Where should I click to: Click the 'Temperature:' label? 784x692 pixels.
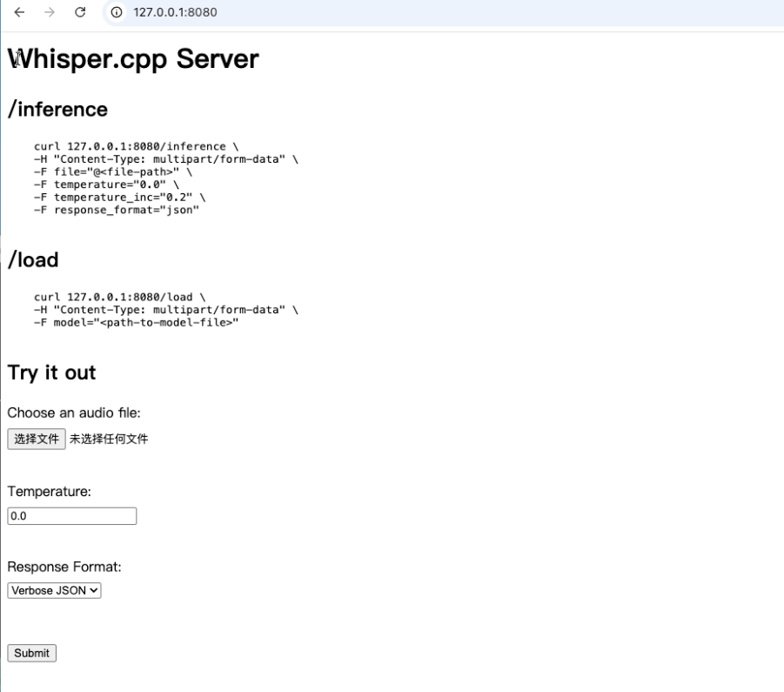tap(49, 492)
